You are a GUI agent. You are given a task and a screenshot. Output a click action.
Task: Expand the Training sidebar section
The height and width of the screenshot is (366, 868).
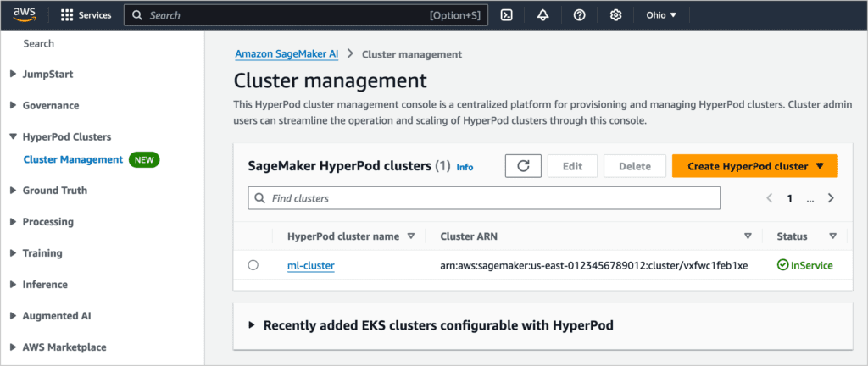[x=14, y=253]
